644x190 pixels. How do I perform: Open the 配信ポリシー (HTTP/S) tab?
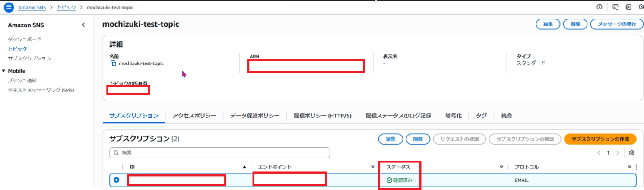323,116
